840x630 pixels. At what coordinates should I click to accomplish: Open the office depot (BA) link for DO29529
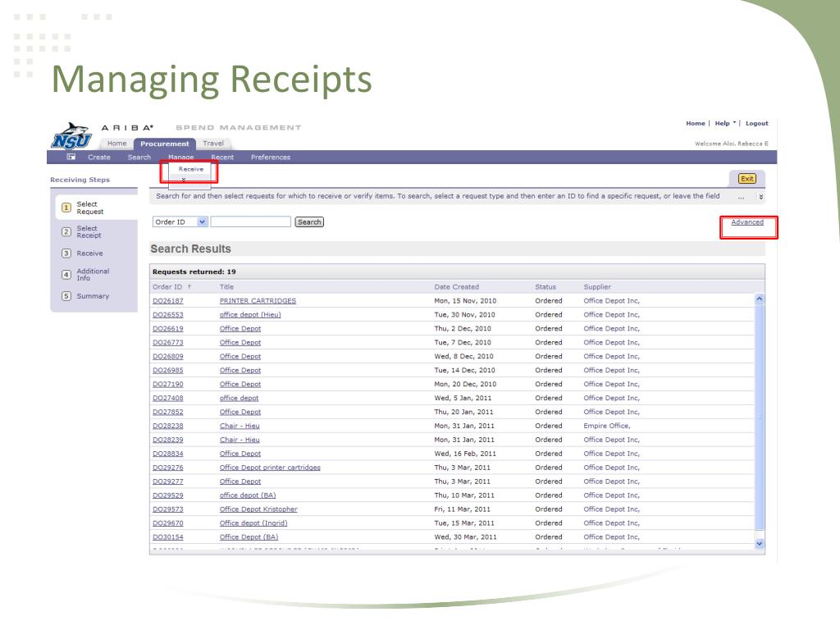coord(248,496)
